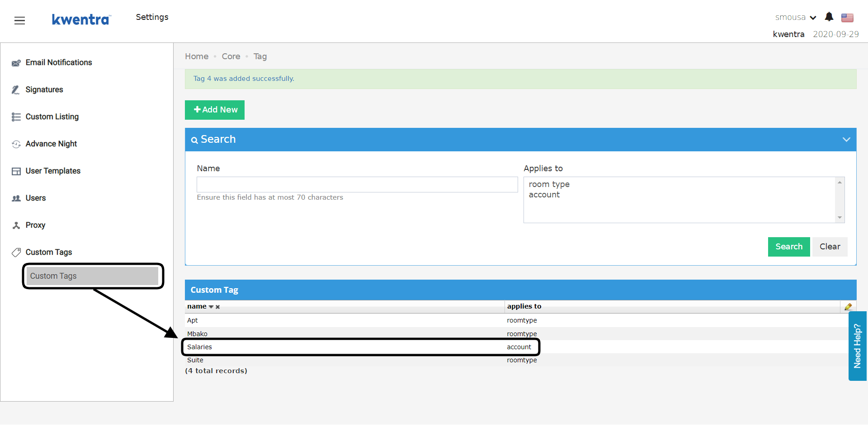Open Signatures settings
The image size is (868, 426).
(44, 89)
